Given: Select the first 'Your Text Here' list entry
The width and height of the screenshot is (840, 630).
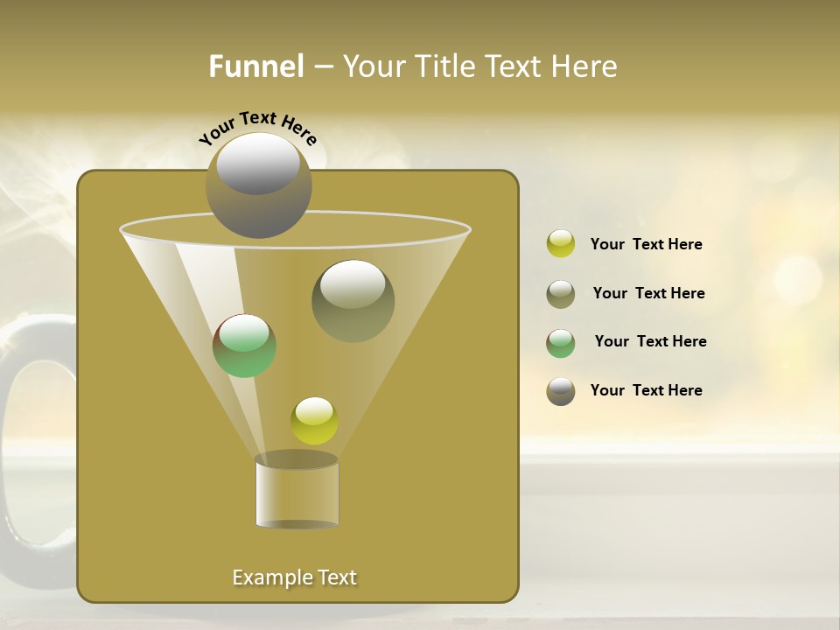Looking at the screenshot, I should click(646, 245).
